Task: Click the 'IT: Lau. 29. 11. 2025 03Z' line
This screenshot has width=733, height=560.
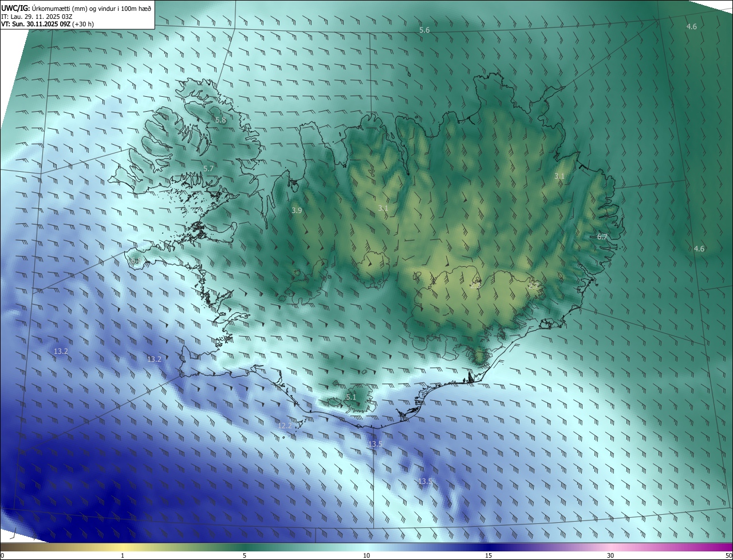Action: tap(37, 17)
